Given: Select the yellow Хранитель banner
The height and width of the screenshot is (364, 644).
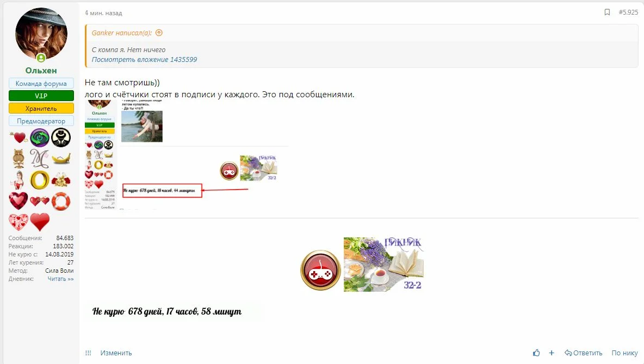Looking at the screenshot, I should 41,108.
